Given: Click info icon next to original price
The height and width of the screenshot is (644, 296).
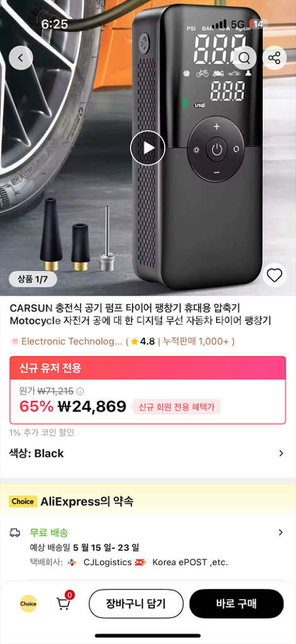Looking at the screenshot, I should [x=80, y=391].
